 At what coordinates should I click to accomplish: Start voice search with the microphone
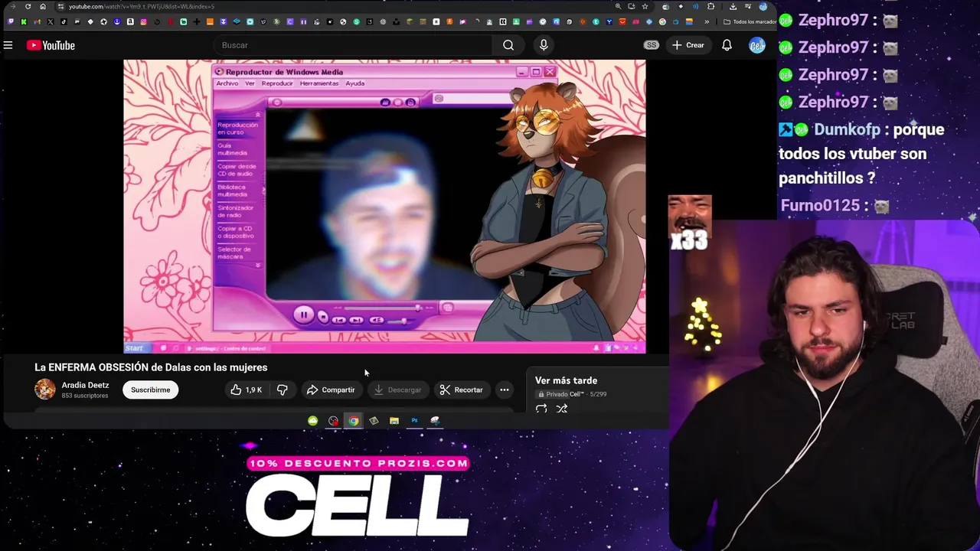point(544,45)
